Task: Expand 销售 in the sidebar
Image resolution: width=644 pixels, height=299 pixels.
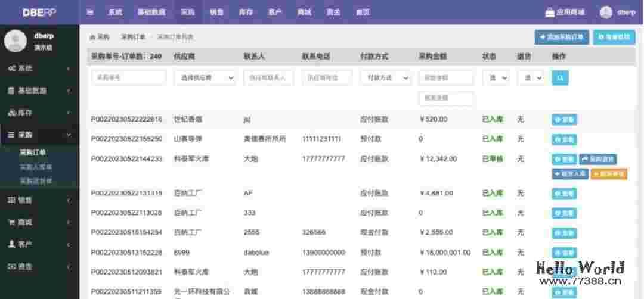Action: [x=39, y=200]
